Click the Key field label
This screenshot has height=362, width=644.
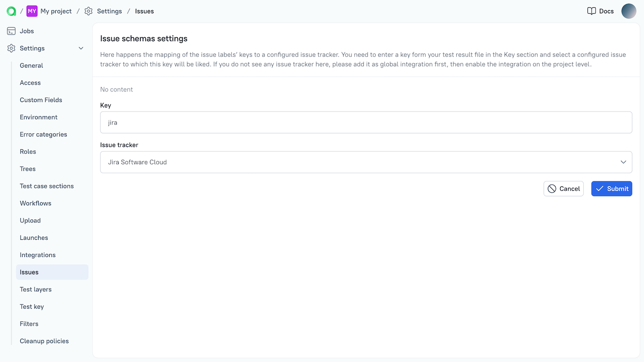click(106, 106)
